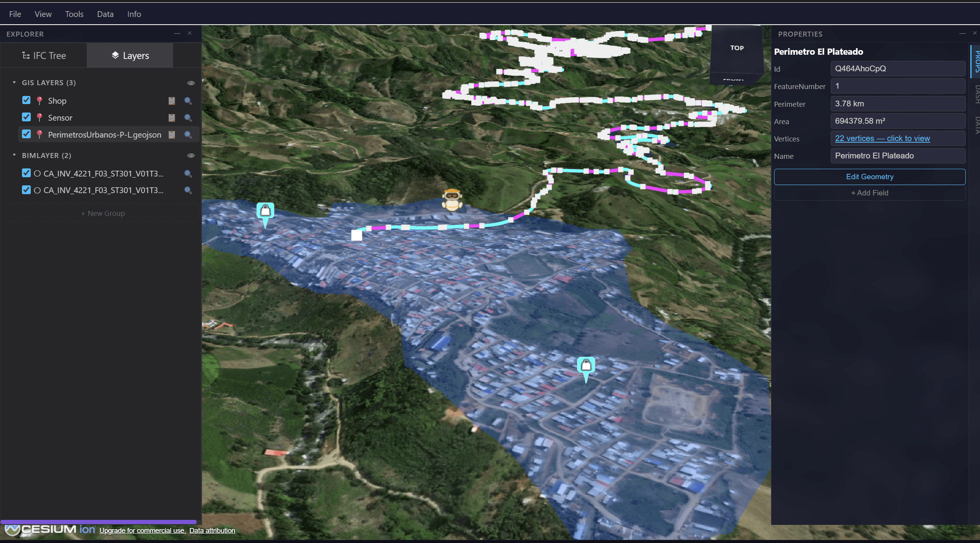Open the PerimetrosUrbanos layer clipboard icon
This screenshot has height=543, width=980.
point(172,134)
